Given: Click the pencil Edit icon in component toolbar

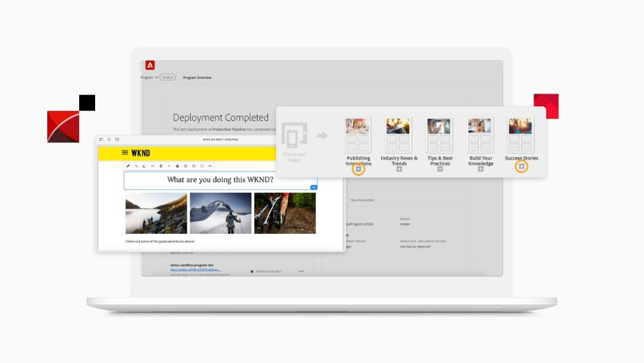Looking at the screenshot, I should pos(128,166).
